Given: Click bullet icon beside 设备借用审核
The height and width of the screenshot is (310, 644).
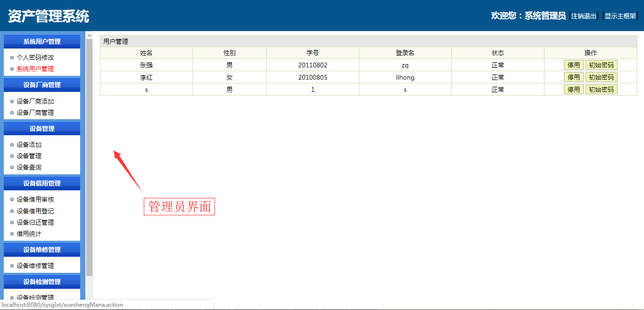Looking at the screenshot, I should [x=12, y=199].
